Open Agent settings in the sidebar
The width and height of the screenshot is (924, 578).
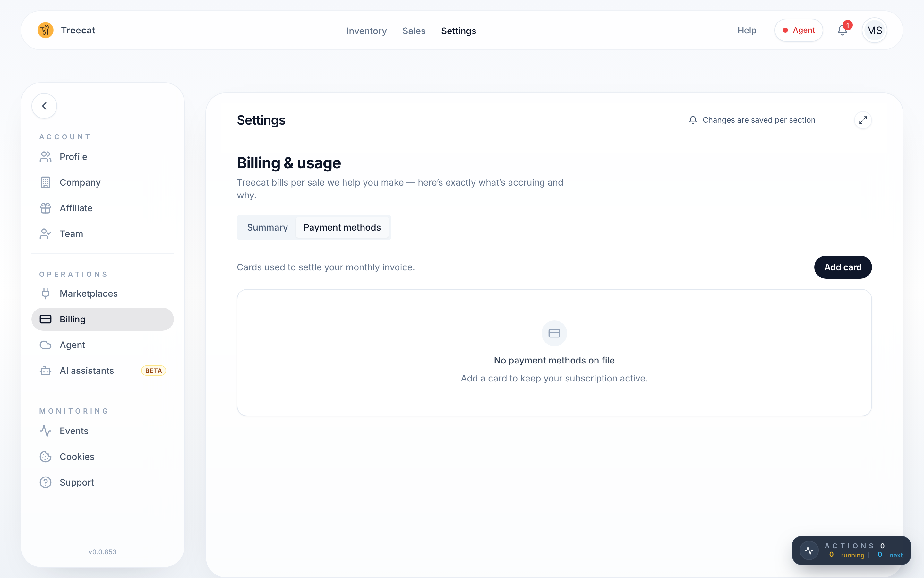102,345
